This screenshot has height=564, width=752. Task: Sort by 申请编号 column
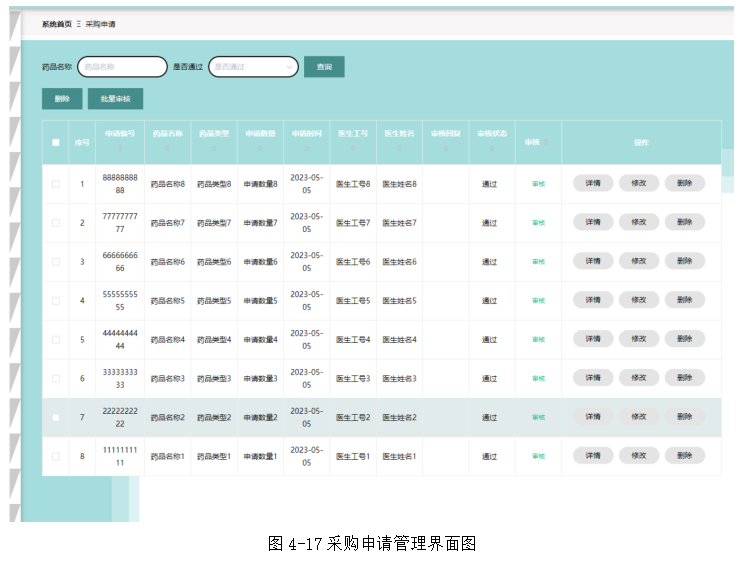(x=120, y=149)
